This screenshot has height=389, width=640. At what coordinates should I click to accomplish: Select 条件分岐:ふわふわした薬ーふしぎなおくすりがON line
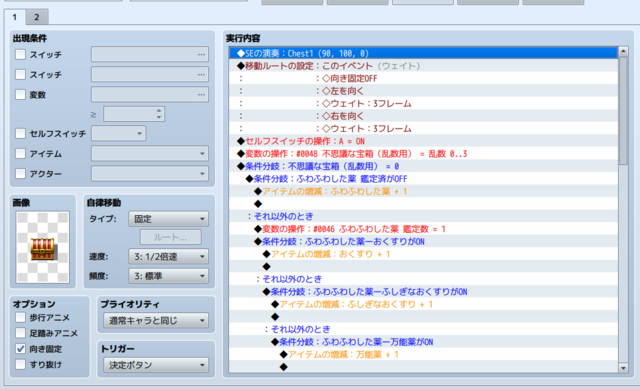click(423, 292)
